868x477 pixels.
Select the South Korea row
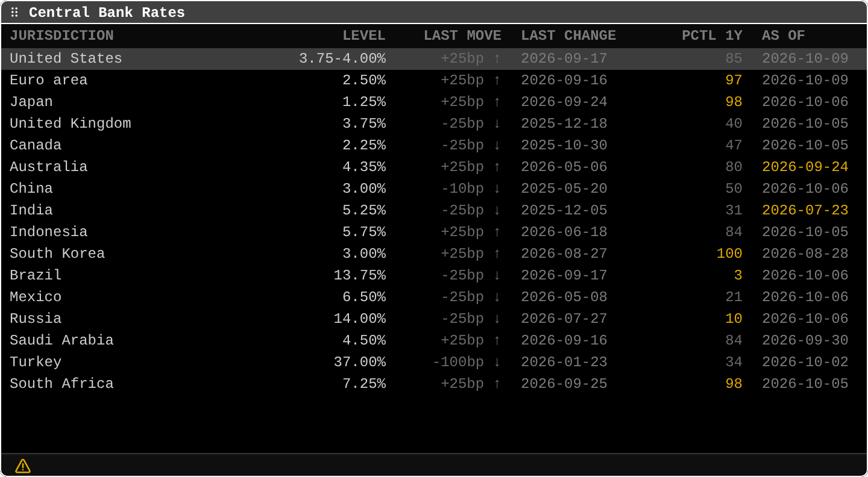[434, 254]
